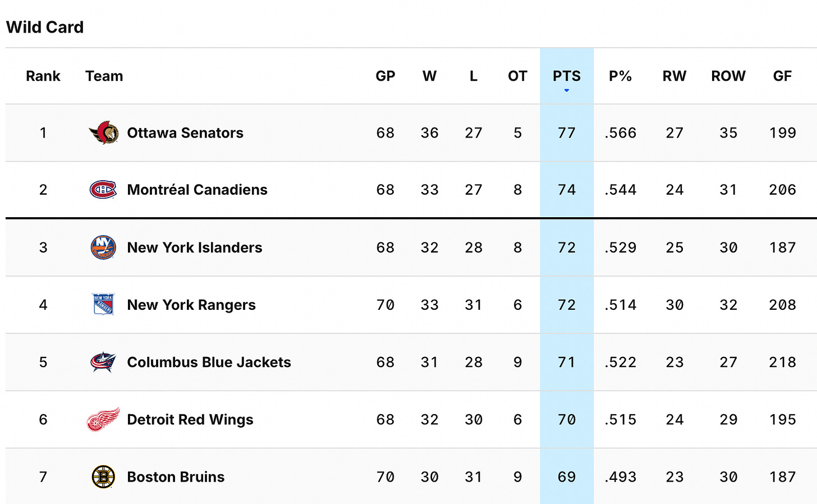
Task: Click the Boston Bruins logo
Action: [103, 476]
